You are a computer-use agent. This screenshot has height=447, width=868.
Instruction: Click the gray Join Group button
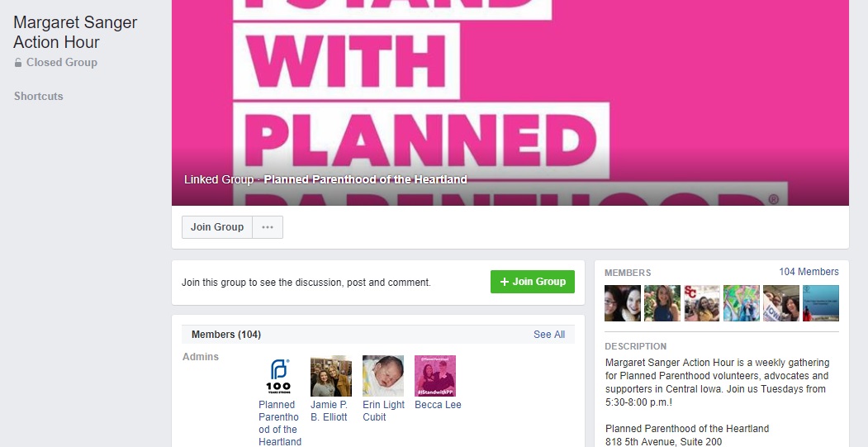[217, 227]
